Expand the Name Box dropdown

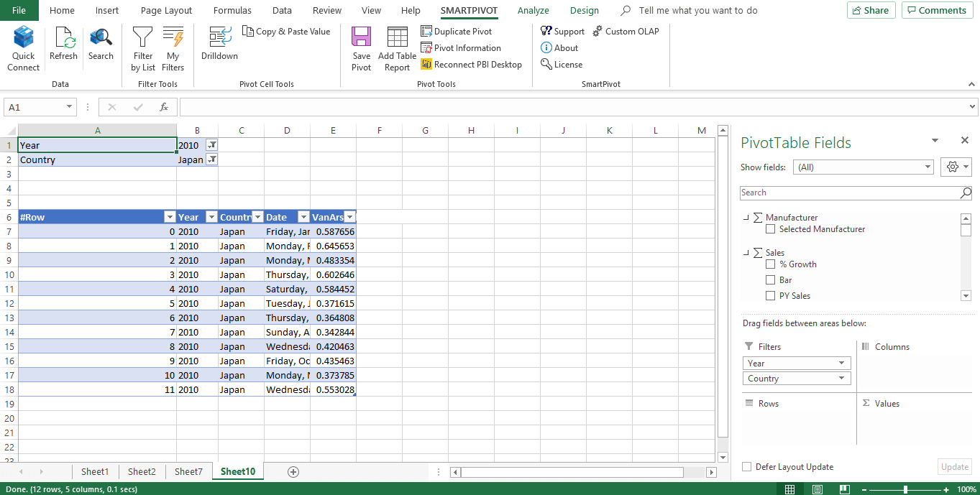pyautogui.click(x=70, y=107)
